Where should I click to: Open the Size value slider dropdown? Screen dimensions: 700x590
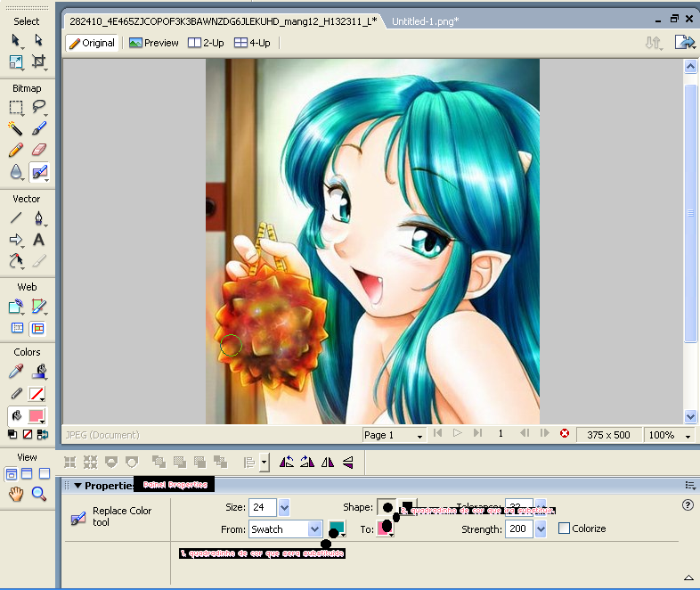tap(284, 507)
